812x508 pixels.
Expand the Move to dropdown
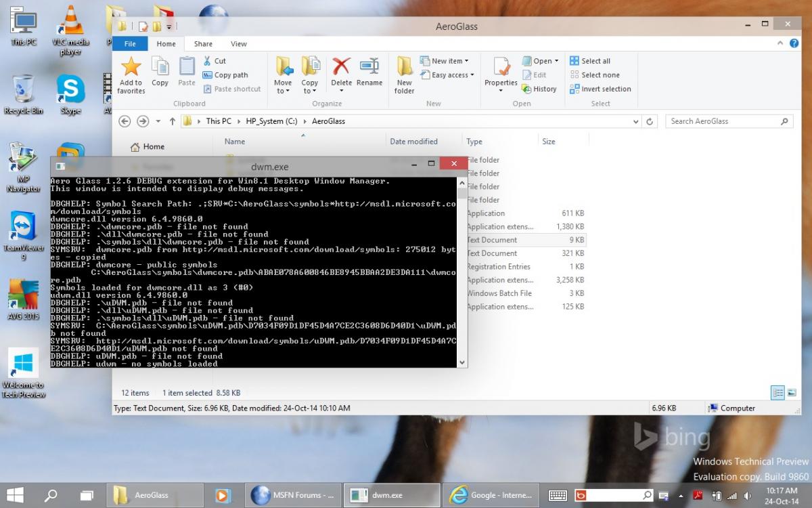283,87
